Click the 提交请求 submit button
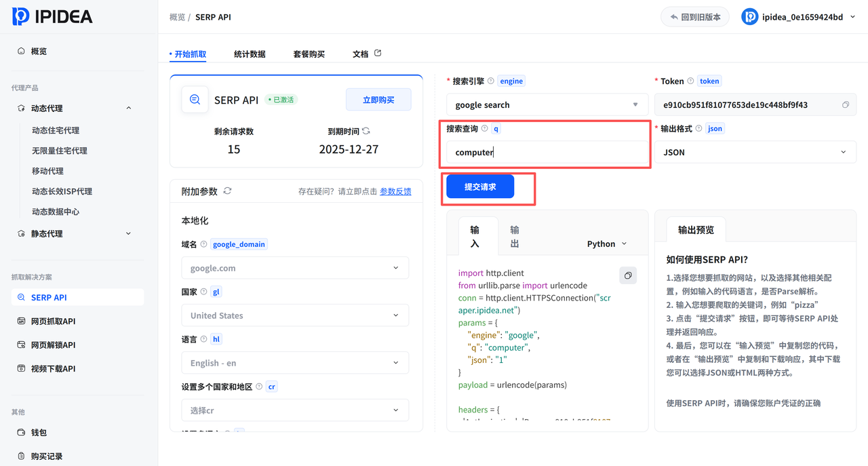Screen dimensions: 868x466 pos(480,187)
